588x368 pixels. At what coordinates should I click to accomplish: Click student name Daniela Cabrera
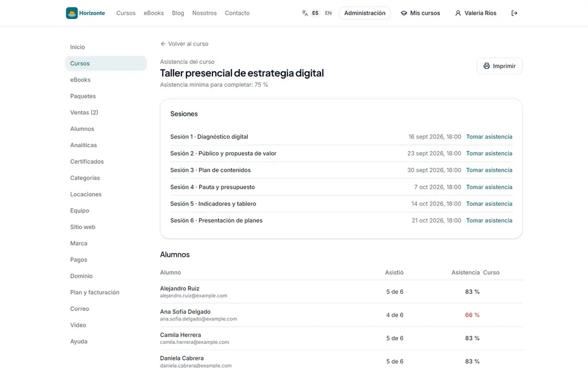(x=182, y=358)
